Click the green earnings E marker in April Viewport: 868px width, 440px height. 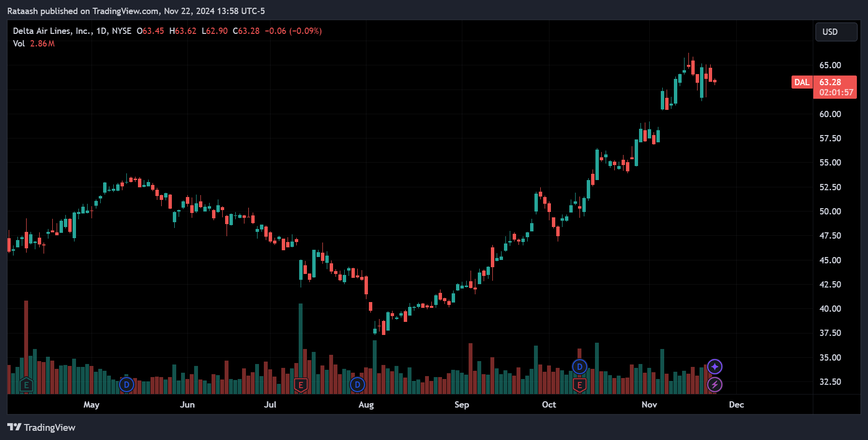click(27, 385)
